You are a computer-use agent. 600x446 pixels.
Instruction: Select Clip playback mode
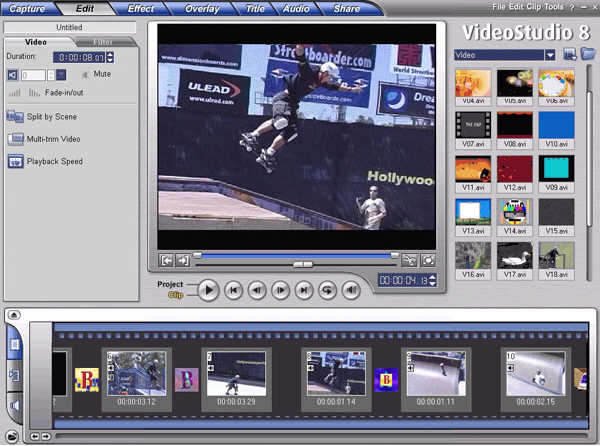[176, 295]
